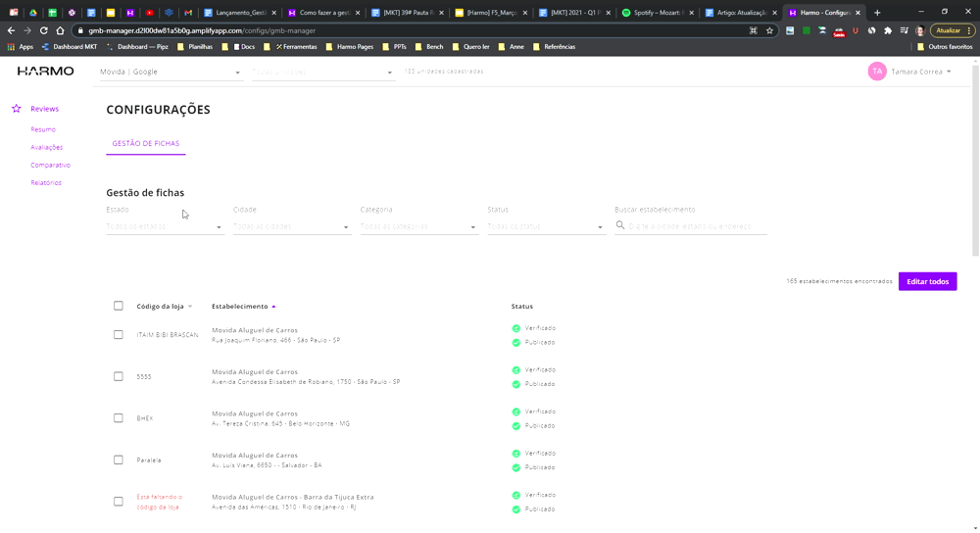Click the Reviews star icon in sidebar
The height and width of the screenshot is (533, 980).
[x=17, y=109]
